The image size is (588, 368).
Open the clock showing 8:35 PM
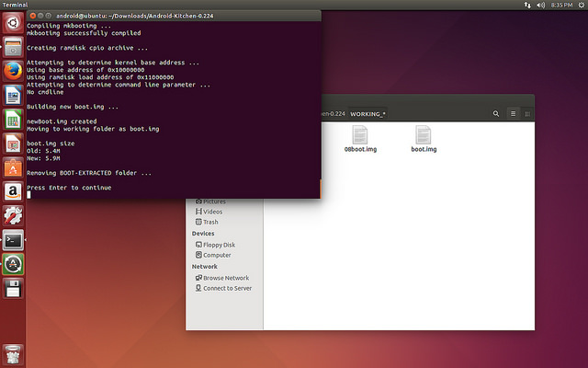coord(561,6)
